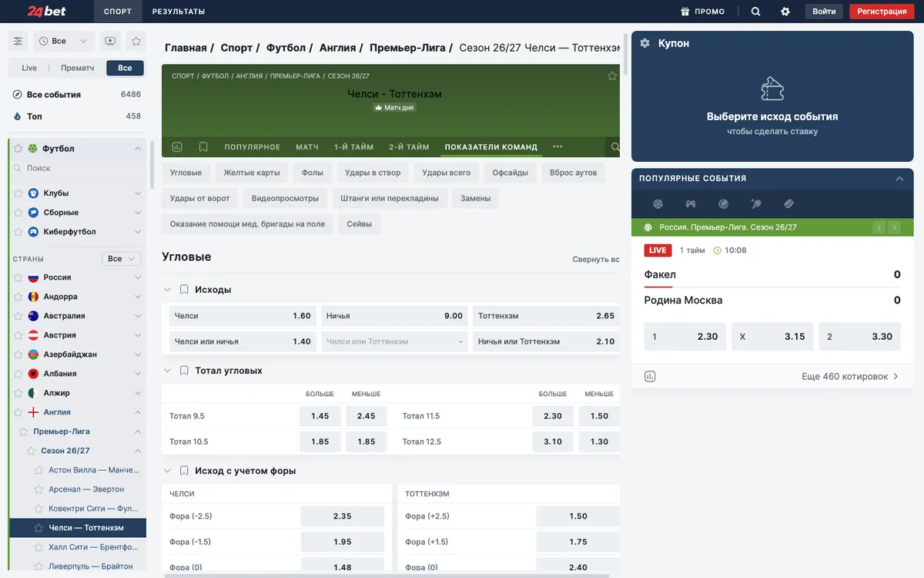Open settings gear in top bar
The height and width of the screenshot is (578, 924).
click(x=785, y=12)
